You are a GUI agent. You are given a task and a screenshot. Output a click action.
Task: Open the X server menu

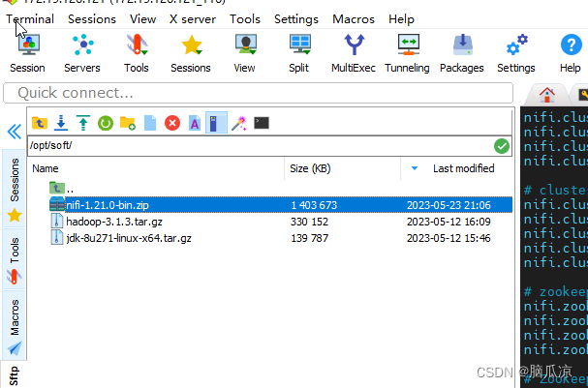coord(193,19)
